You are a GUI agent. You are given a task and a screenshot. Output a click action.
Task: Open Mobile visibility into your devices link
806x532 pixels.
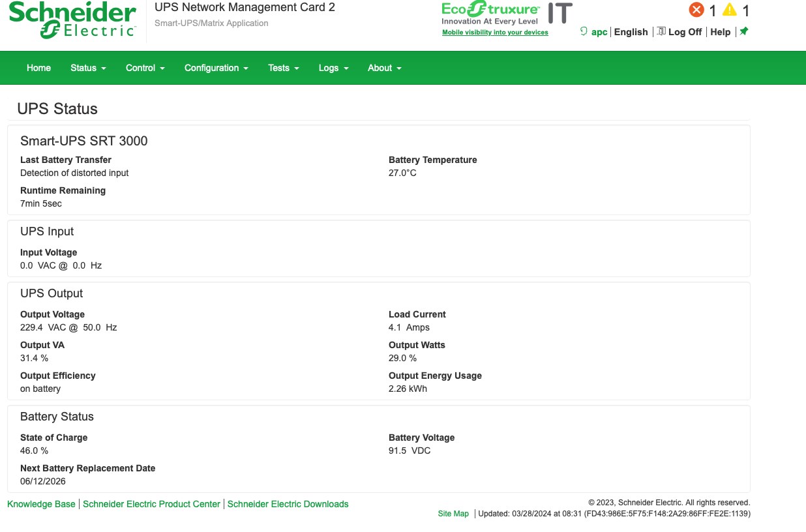pyautogui.click(x=495, y=33)
